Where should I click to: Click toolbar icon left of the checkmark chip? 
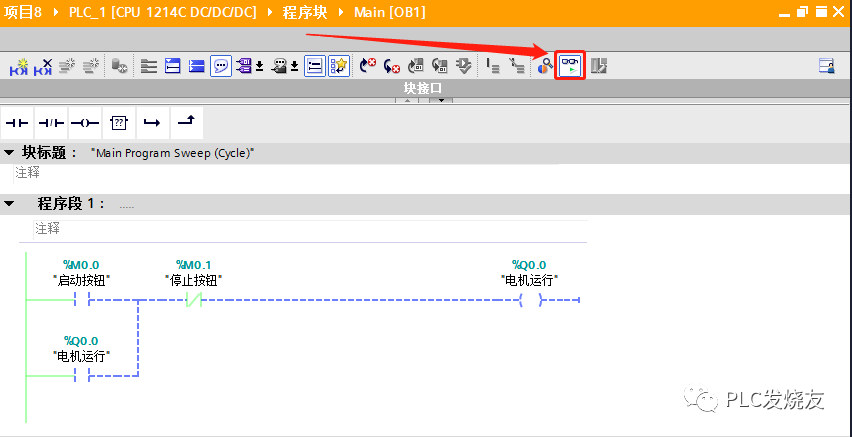(x=439, y=66)
